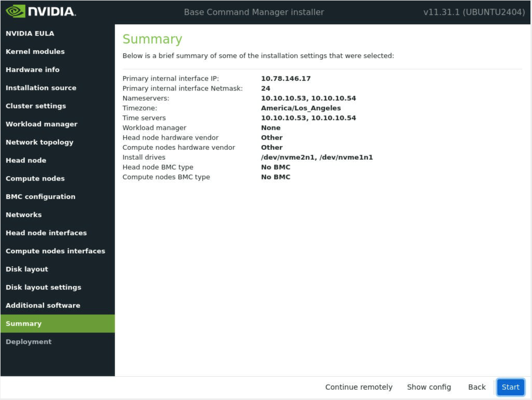Open Additional software step
This screenshot has height=400, width=532.
[43, 305]
